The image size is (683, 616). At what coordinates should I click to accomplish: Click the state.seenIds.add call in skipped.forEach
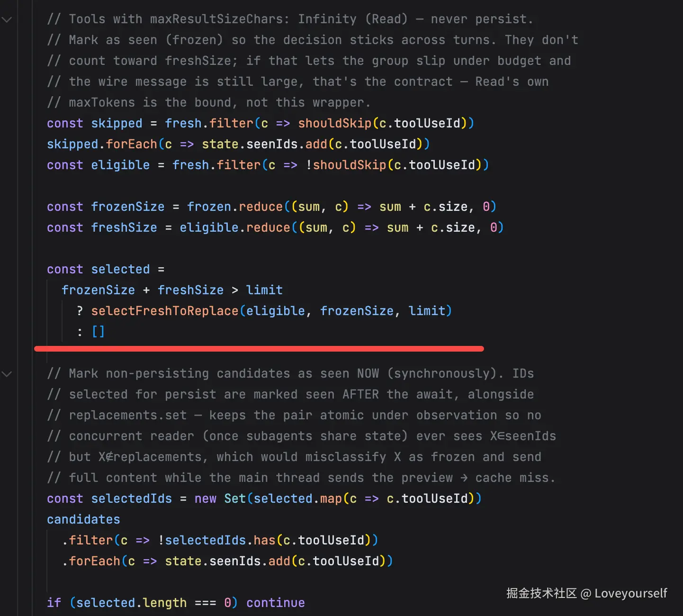[x=312, y=145]
